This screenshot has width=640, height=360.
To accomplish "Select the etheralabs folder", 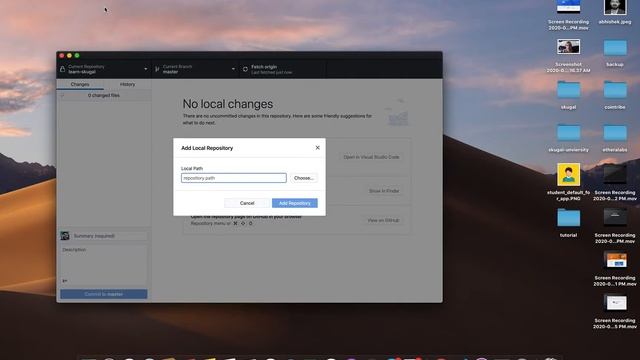I will (x=615, y=138).
